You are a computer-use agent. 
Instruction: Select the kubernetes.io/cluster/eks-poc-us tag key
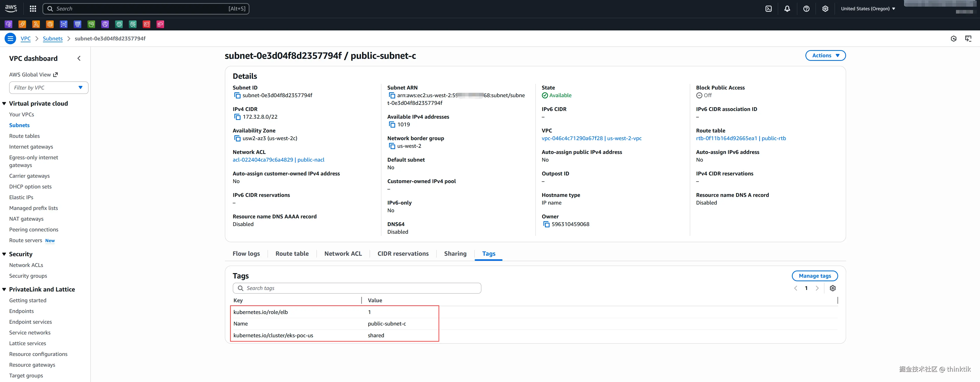tap(273, 335)
